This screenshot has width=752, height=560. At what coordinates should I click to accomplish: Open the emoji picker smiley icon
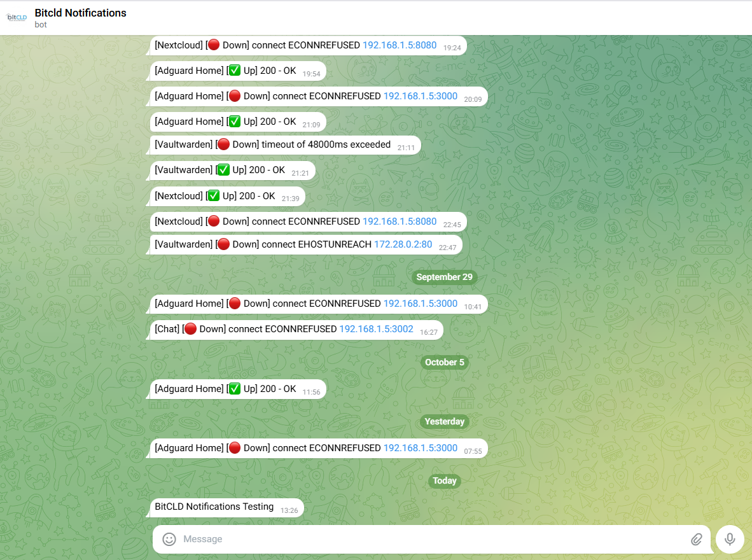click(x=169, y=539)
